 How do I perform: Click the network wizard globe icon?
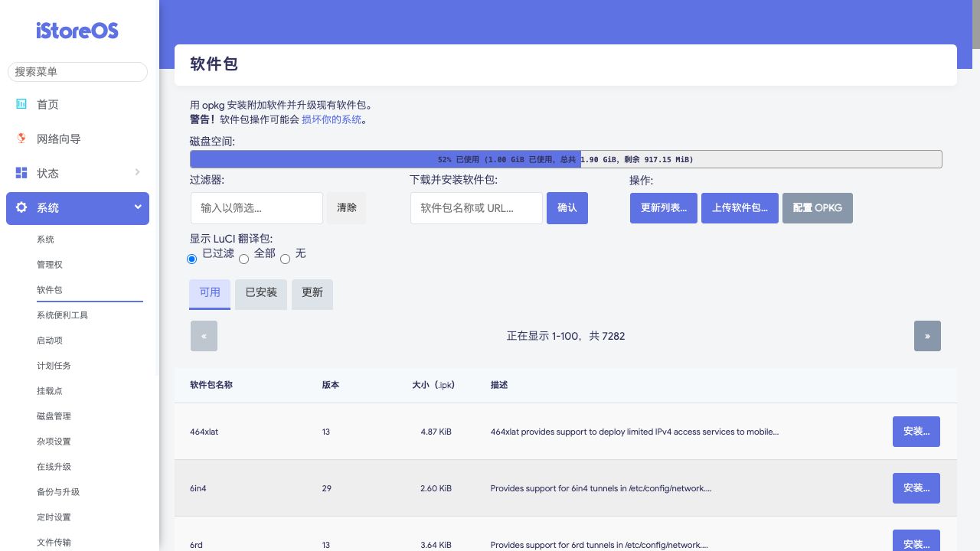[21, 139]
